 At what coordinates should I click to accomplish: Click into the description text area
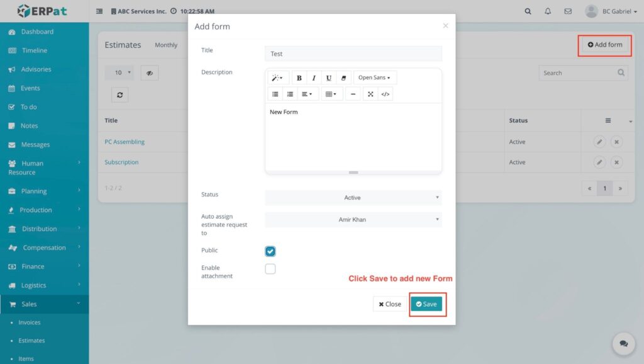point(353,137)
